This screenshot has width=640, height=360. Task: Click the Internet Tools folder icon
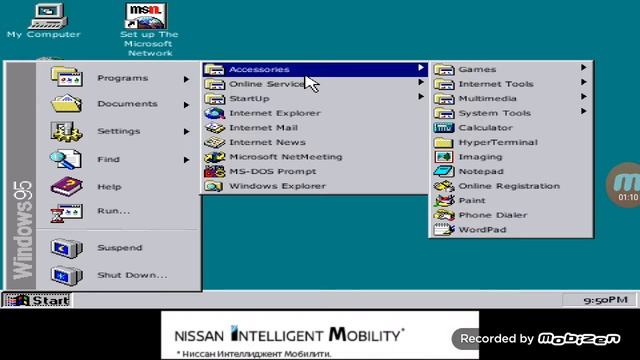(x=444, y=84)
